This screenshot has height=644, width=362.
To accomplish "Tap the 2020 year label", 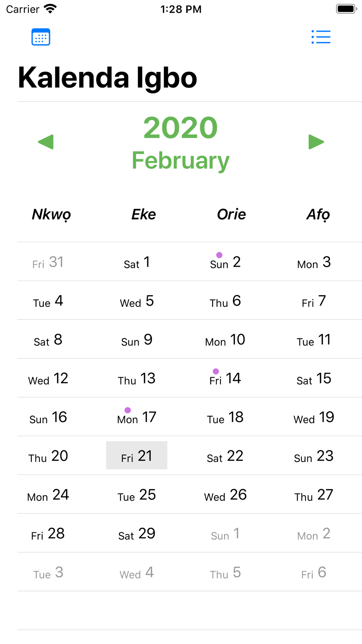I will [180, 127].
